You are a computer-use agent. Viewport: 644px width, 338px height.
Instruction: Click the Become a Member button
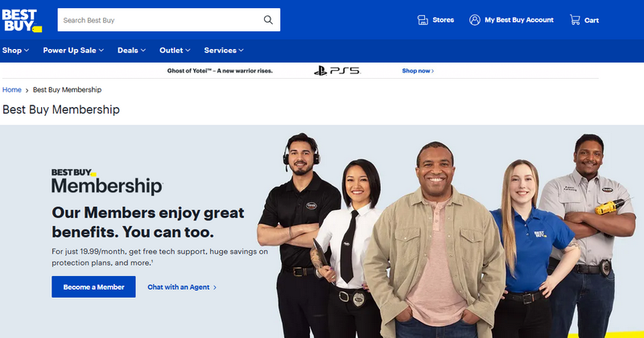coord(93,287)
